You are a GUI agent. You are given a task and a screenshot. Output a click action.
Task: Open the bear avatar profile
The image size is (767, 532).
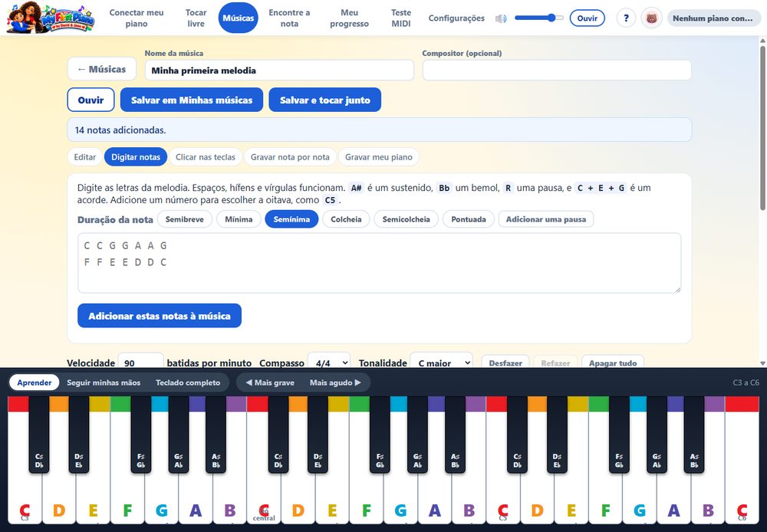[x=651, y=18]
